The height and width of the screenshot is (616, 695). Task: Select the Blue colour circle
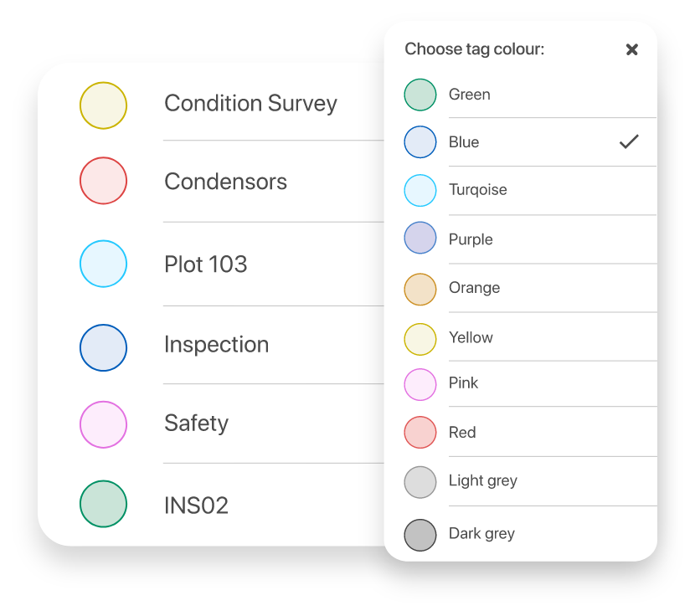coord(420,142)
